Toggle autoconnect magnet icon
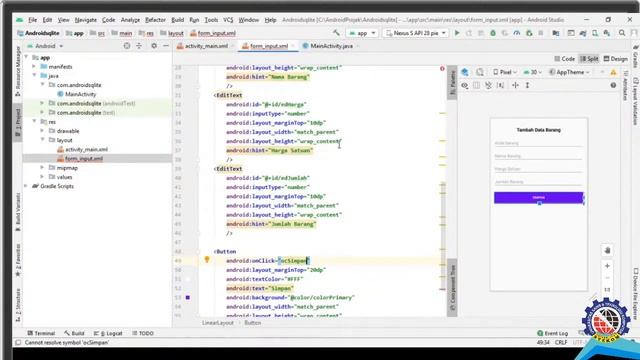The image size is (640, 360). click(x=488, y=85)
